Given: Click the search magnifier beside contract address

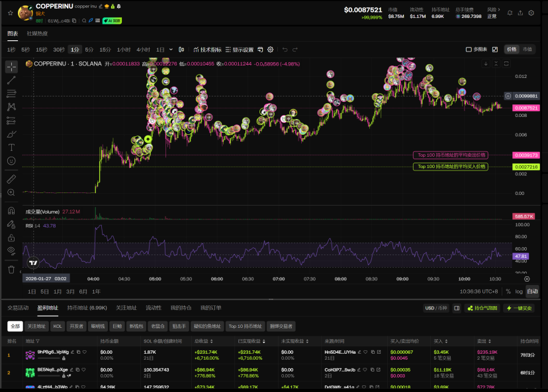Looking at the screenshot, I should 84,21.
